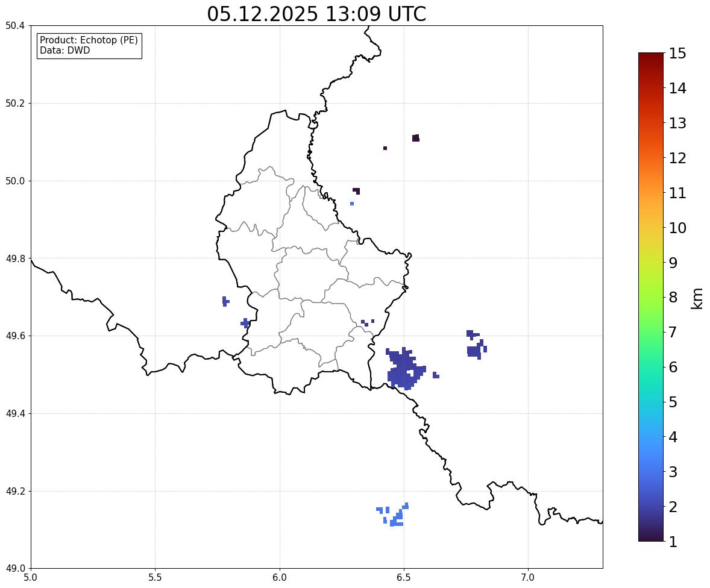Click the Product: Echotop (PE) label
The image size is (710, 588).
(89, 40)
